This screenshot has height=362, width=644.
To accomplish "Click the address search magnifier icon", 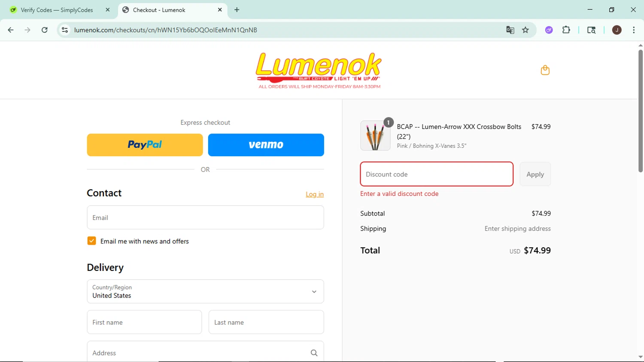I will tap(314, 353).
